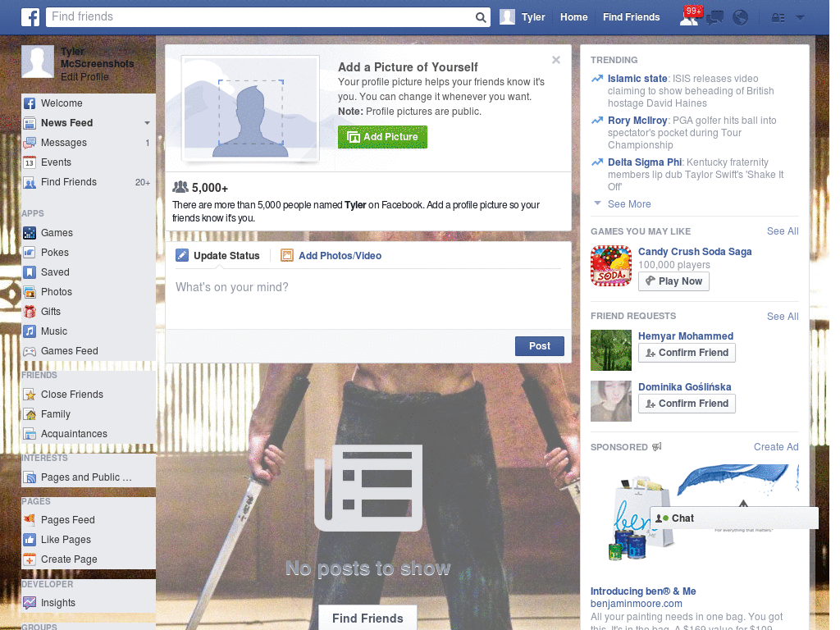
Task: Open Tyler profile link in top bar
Action: pyautogui.click(x=533, y=17)
